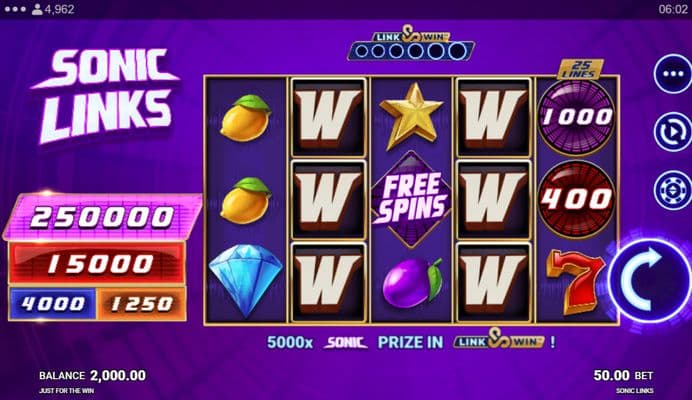Open bet settings with the chip icon

pyautogui.click(x=673, y=190)
